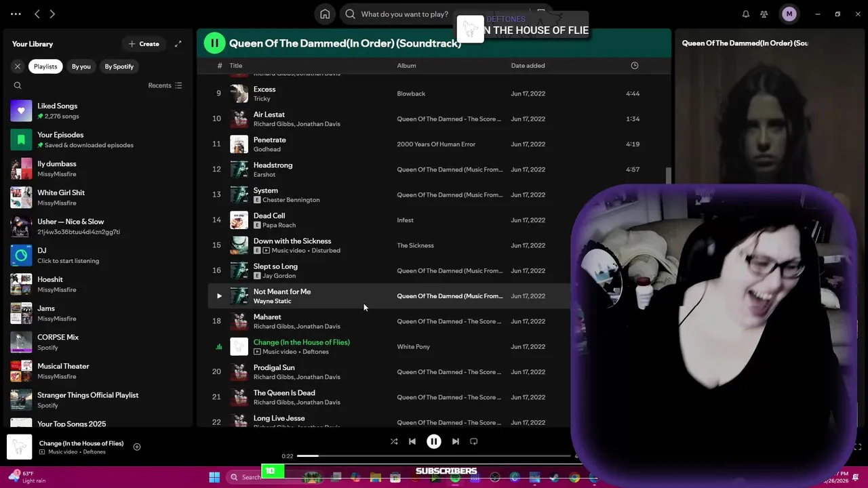Enable the By Spotify filter chip
Image resolution: width=868 pixels, height=488 pixels.
(x=119, y=66)
